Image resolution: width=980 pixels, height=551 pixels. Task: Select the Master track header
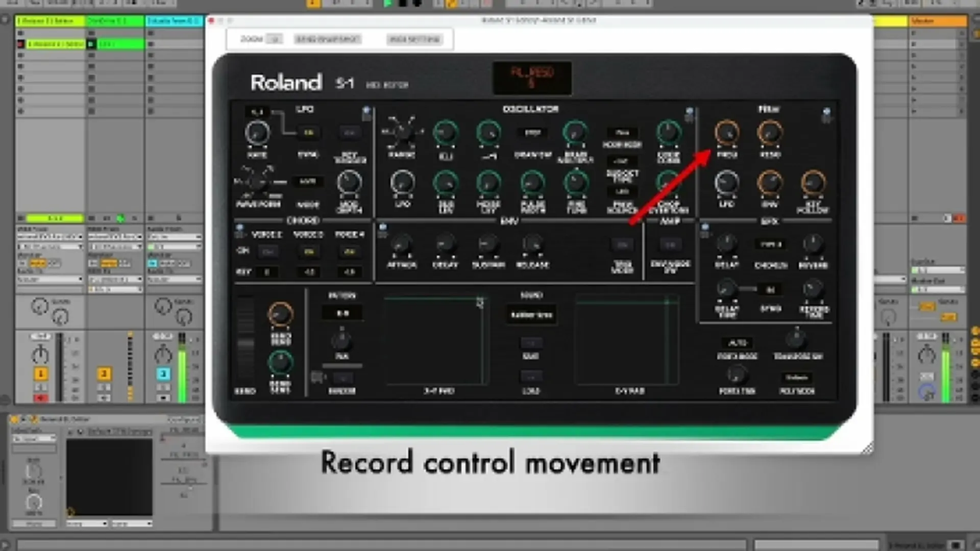tap(937, 21)
